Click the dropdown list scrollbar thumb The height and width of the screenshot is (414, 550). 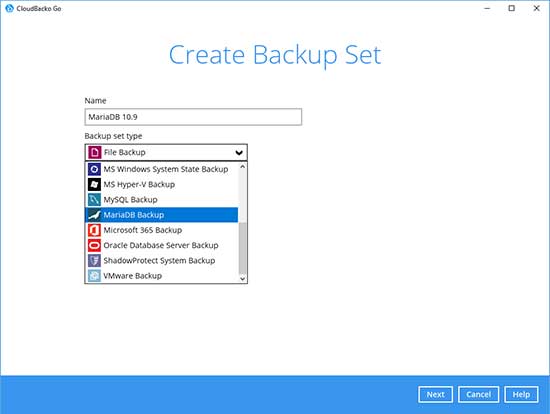(242, 248)
